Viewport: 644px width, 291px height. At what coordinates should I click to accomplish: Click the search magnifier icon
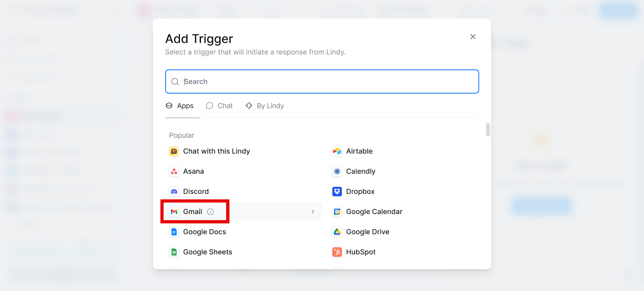pos(175,82)
